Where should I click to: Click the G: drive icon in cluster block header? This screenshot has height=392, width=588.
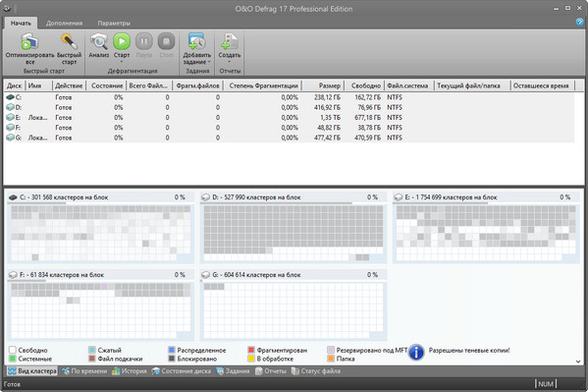[x=205, y=275]
